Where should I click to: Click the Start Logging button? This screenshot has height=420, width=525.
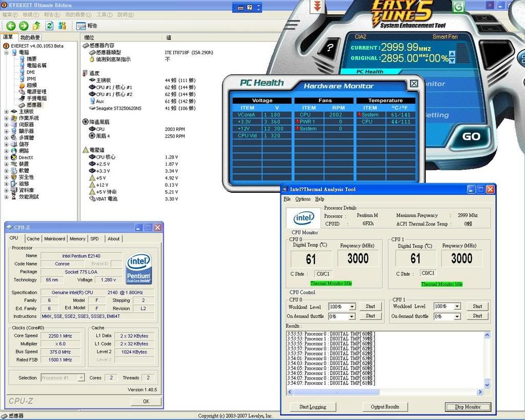pos(312,407)
